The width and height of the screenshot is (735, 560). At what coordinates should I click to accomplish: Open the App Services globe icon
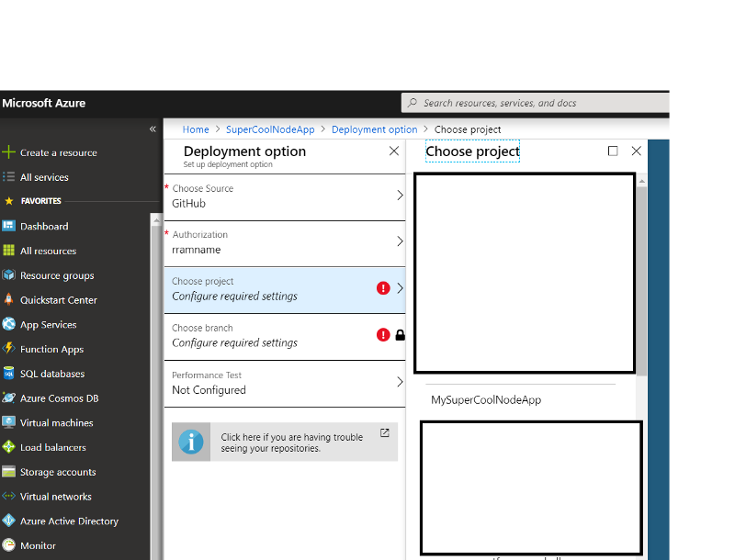[8, 324]
